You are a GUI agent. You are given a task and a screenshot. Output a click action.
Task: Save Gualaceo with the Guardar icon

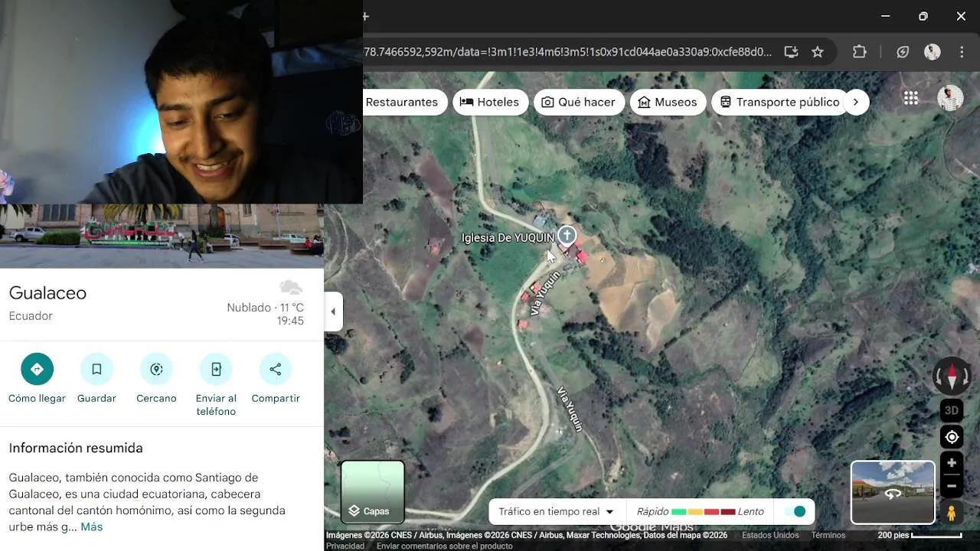[96, 370]
